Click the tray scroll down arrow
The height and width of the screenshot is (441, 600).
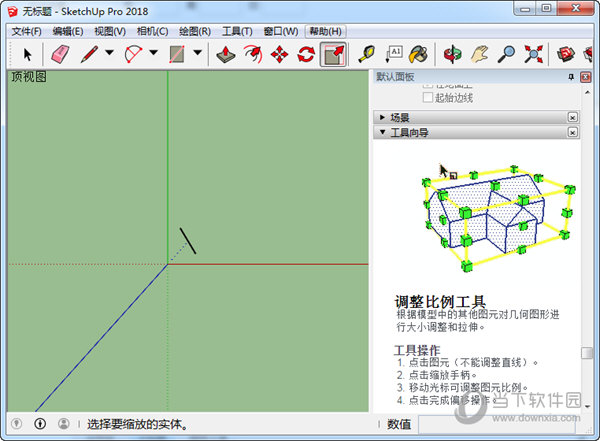587,406
